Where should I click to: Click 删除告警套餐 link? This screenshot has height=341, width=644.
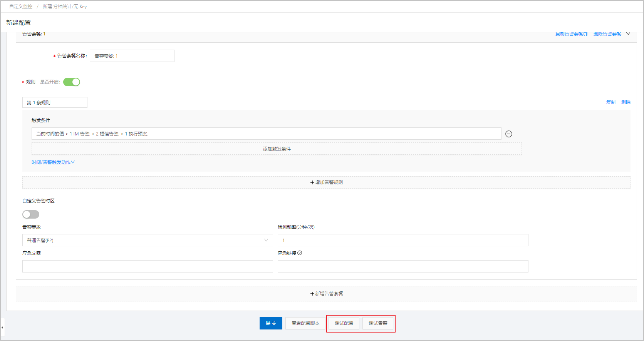click(x=607, y=34)
